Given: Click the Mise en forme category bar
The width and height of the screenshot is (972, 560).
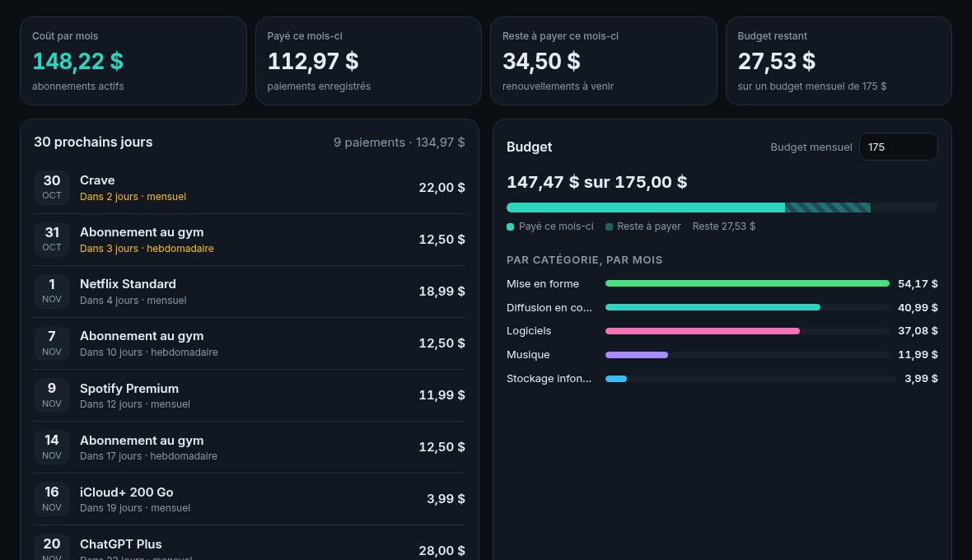Looking at the screenshot, I should tap(747, 284).
